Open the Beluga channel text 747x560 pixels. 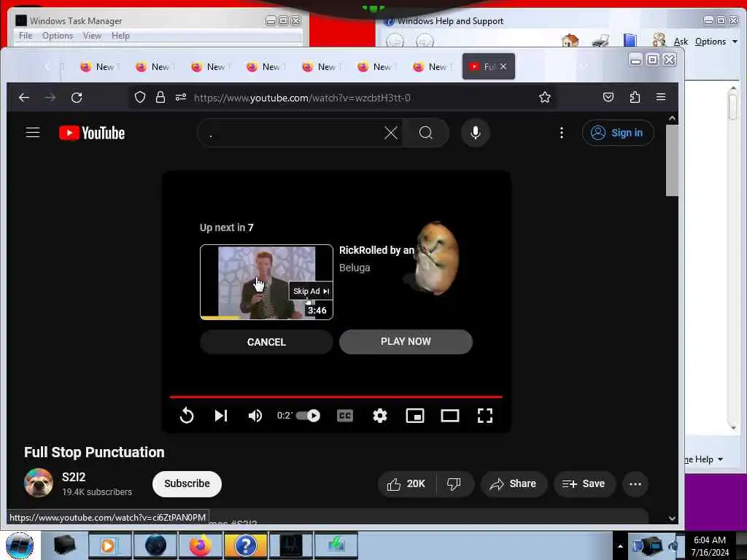[x=355, y=268]
